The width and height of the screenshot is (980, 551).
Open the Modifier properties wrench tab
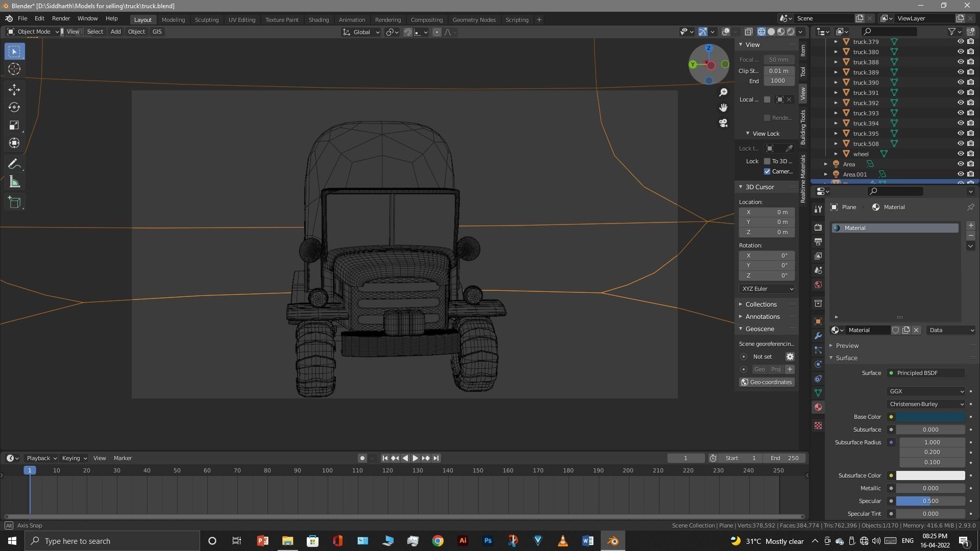(818, 336)
